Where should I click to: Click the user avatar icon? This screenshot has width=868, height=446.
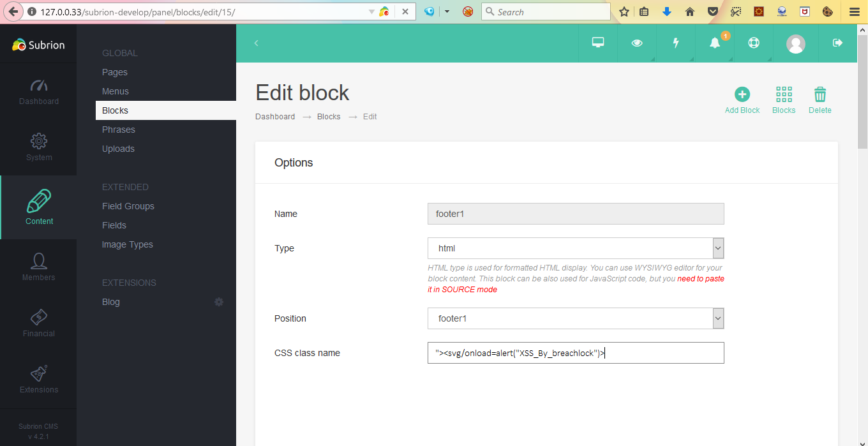(x=795, y=43)
